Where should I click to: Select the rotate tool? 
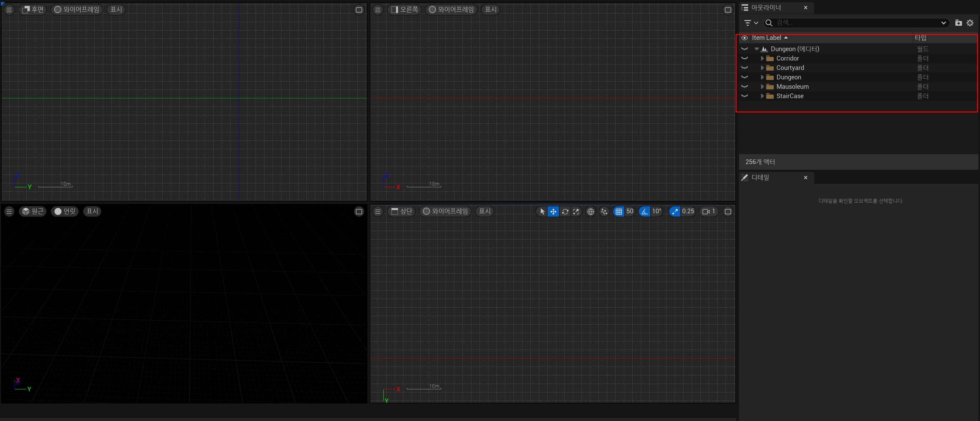coord(565,212)
